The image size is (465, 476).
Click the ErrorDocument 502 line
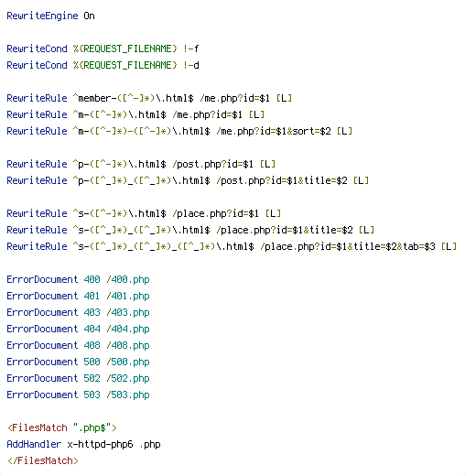[78, 378]
